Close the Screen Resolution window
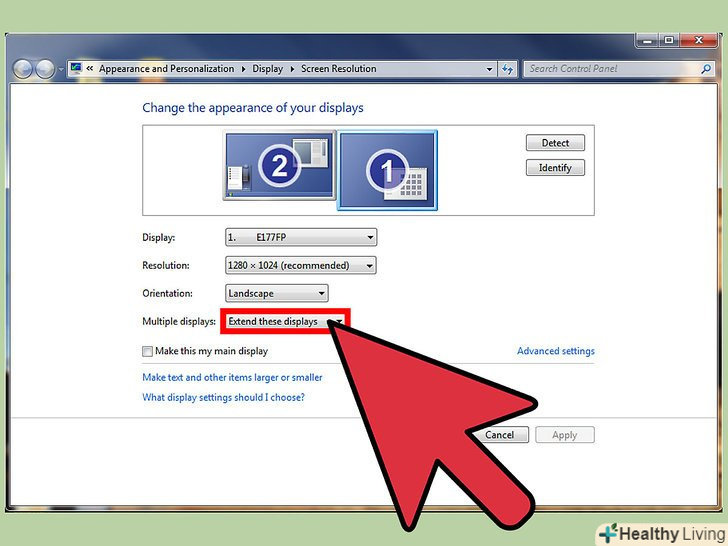The width and height of the screenshot is (728, 546). tap(699, 40)
